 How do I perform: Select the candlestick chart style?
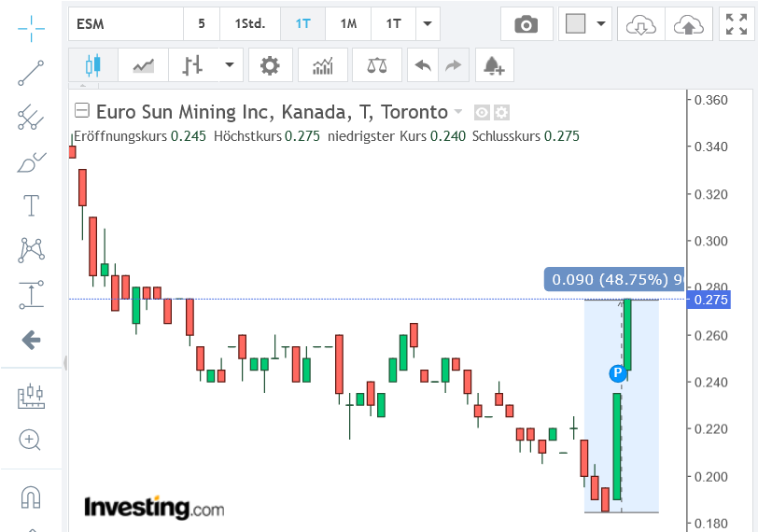(x=92, y=64)
